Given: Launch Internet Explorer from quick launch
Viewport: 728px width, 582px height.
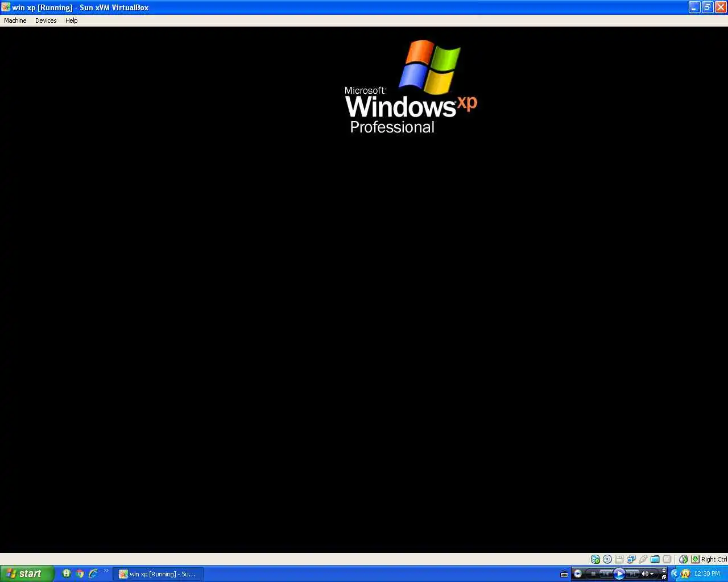Looking at the screenshot, I should coord(93,573).
